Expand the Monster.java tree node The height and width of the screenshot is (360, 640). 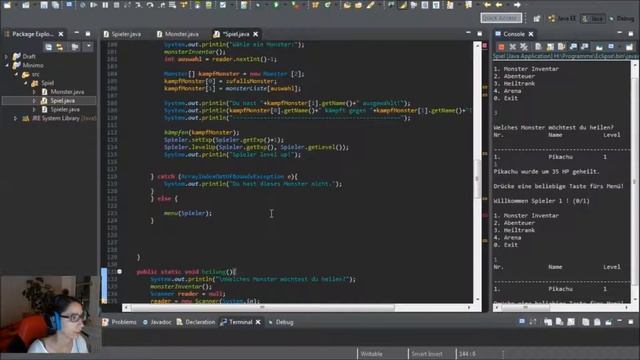pos(34,92)
